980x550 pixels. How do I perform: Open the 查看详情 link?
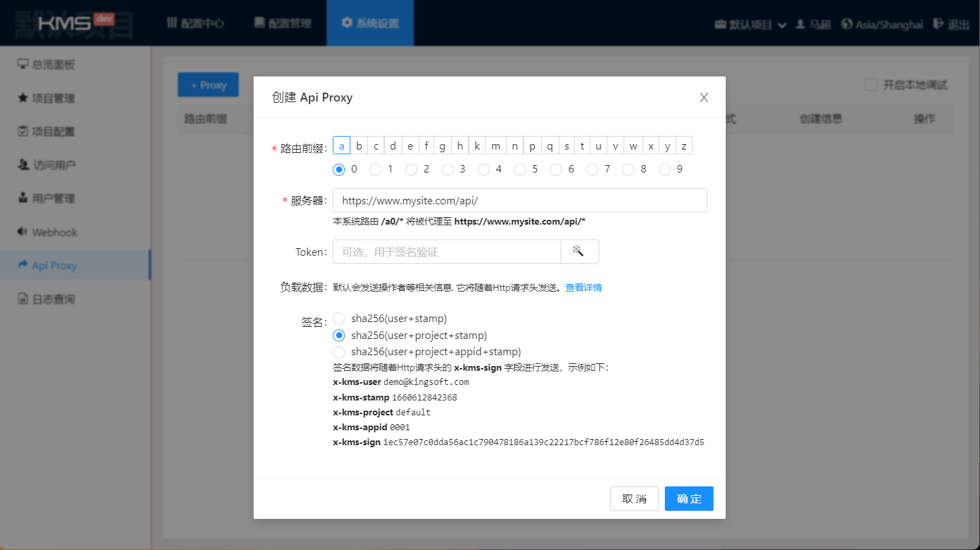[584, 288]
